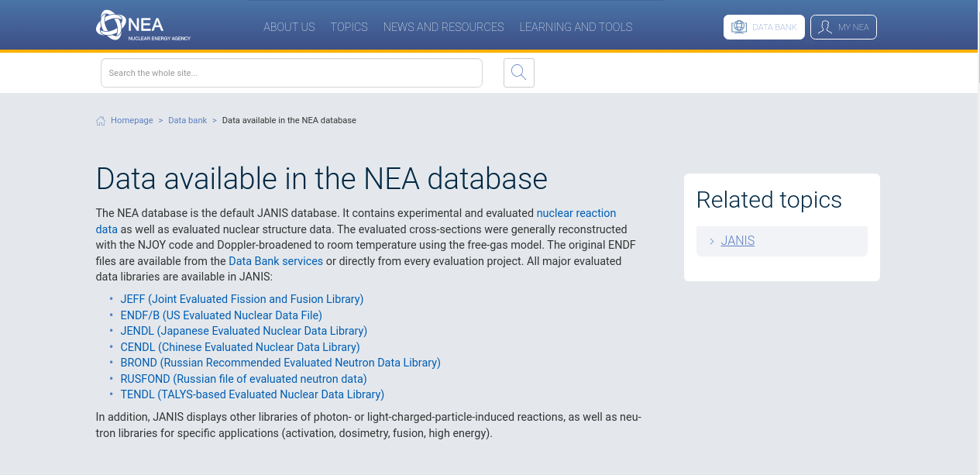Follow the 'nuclear reaction data' link
Screen dimensions: 980x475
pyautogui.click(x=576, y=213)
